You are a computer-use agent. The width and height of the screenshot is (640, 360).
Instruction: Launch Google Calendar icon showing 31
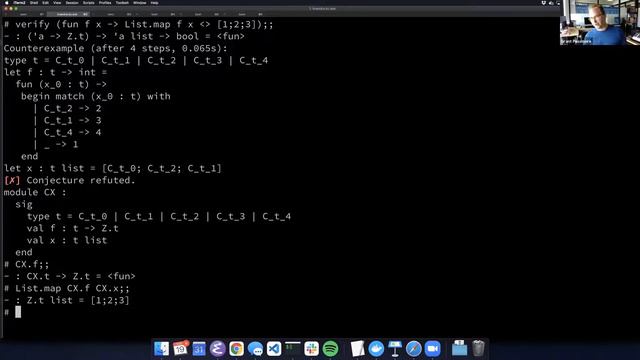pyautogui.click(x=199, y=349)
